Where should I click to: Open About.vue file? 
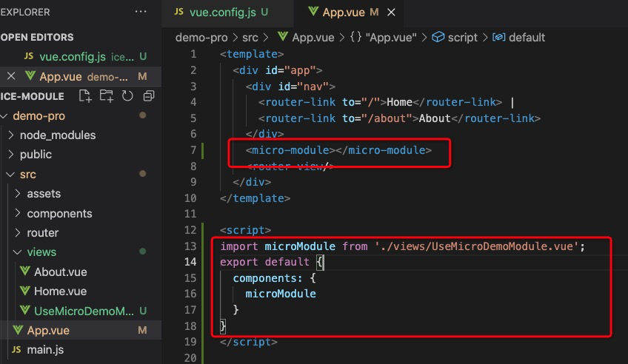coord(81,272)
